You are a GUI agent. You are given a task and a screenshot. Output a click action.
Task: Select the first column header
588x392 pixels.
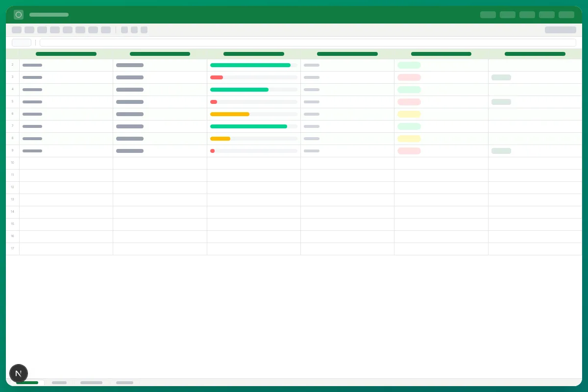point(66,54)
